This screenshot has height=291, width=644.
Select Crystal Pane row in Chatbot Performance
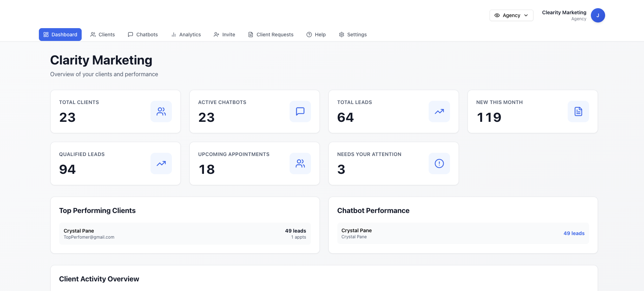pyautogui.click(x=463, y=233)
